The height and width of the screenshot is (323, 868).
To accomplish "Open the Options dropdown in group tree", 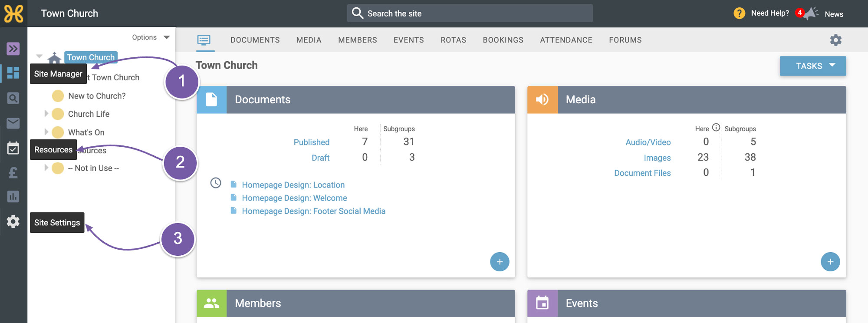I will (x=151, y=37).
